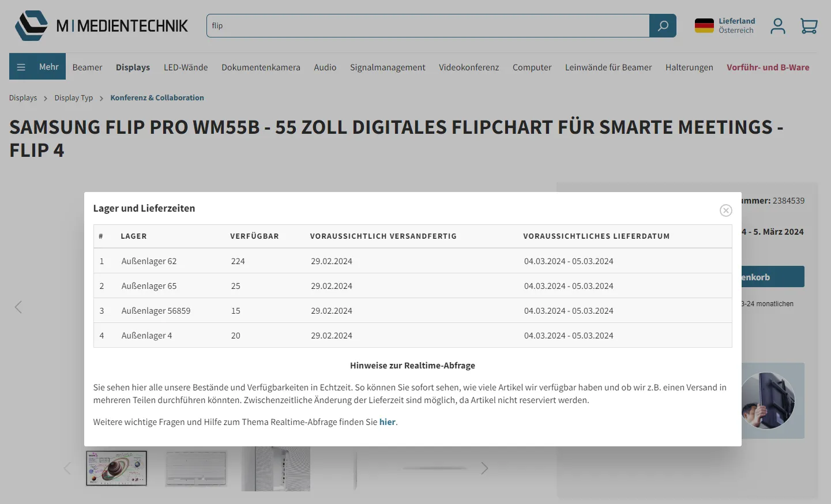Follow the 'hier' help link
This screenshot has width=831, height=504.
[x=387, y=422]
